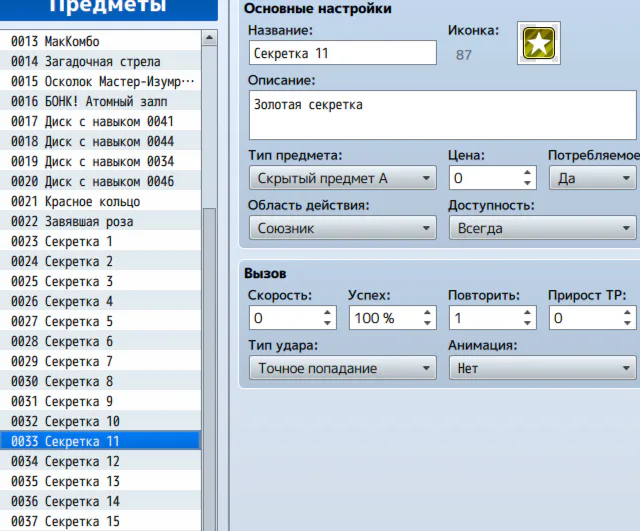The height and width of the screenshot is (531, 640).
Task: Select item 0024 Секретка 2
Action: (x=100, y=261)
